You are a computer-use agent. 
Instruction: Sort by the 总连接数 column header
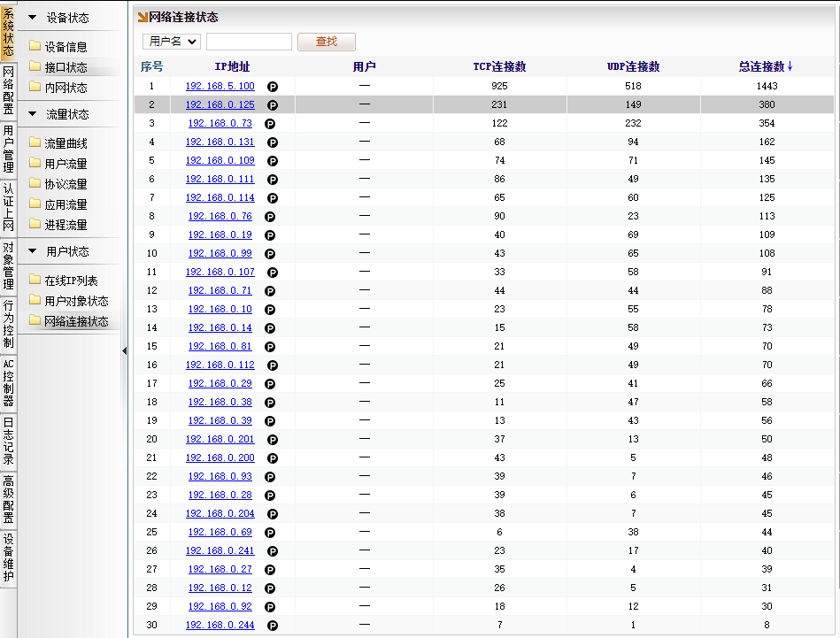[x=766, y=66]
